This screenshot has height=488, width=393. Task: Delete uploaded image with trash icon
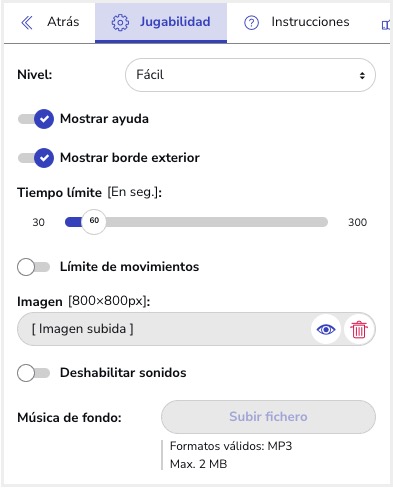tap(359, 330)
